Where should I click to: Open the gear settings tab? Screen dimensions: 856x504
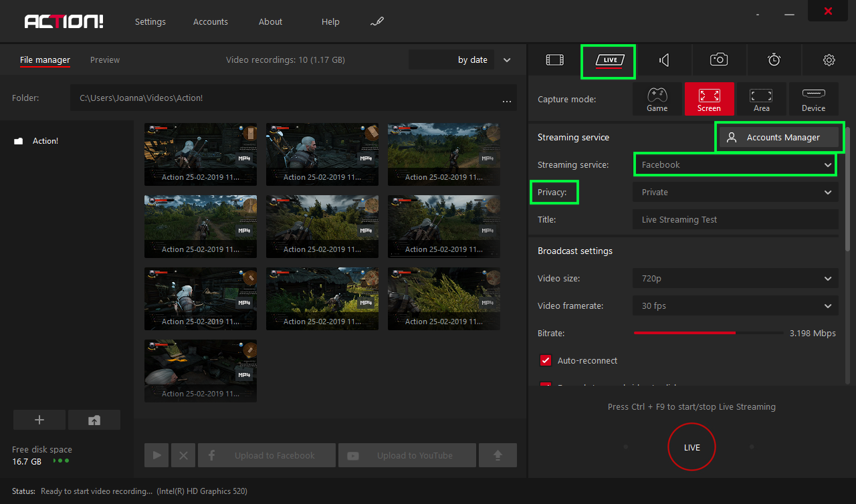pos(829,60)
